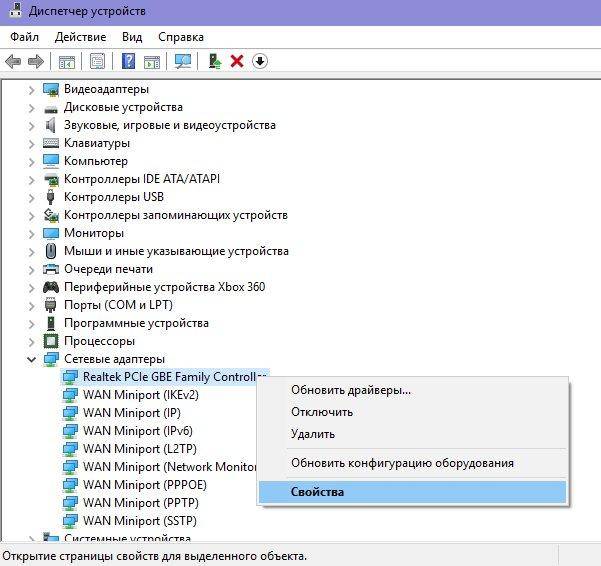This screenshot has width=601, height=566.
Task: Click the down-arrow disable device icon
Action: click(260, 61)
